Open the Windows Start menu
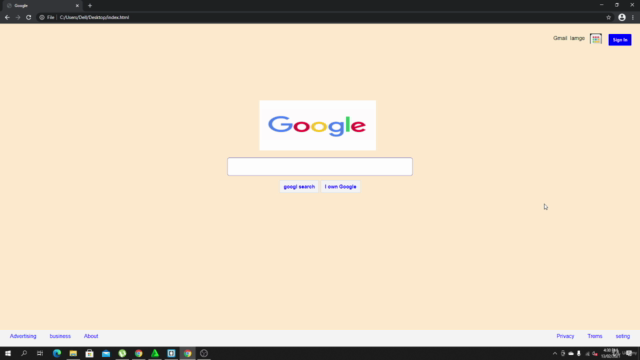 [8, 353]
